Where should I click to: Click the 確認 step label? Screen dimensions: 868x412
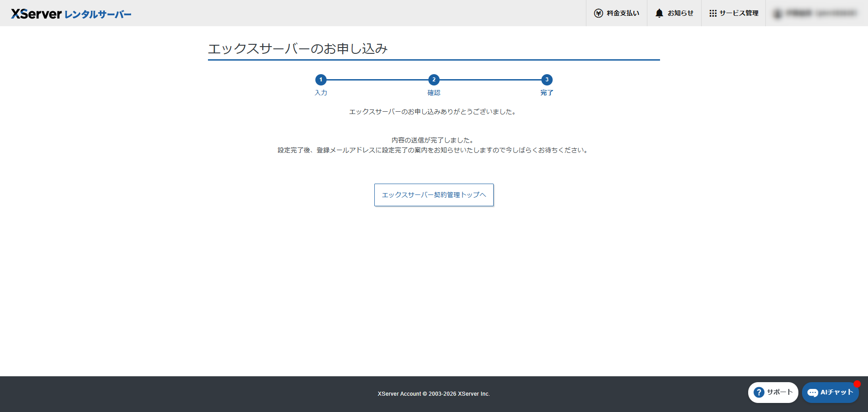pyautogui.click(x=434, y=93)
